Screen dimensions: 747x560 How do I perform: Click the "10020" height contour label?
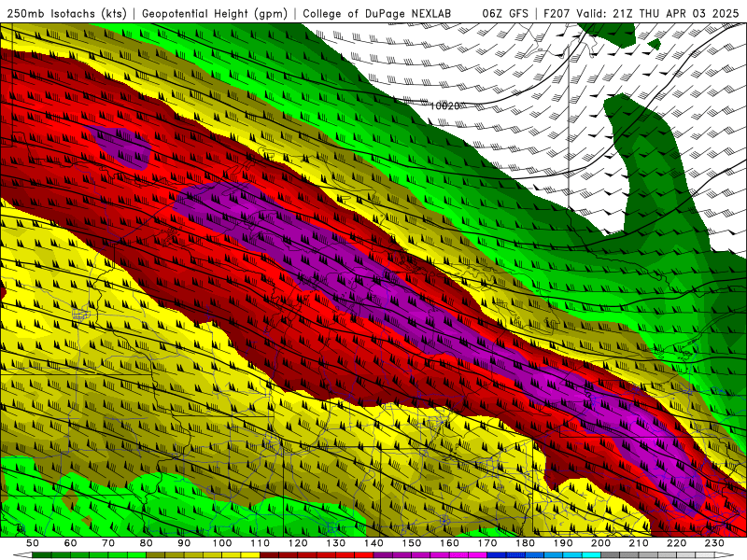click(x=444, y=105)
